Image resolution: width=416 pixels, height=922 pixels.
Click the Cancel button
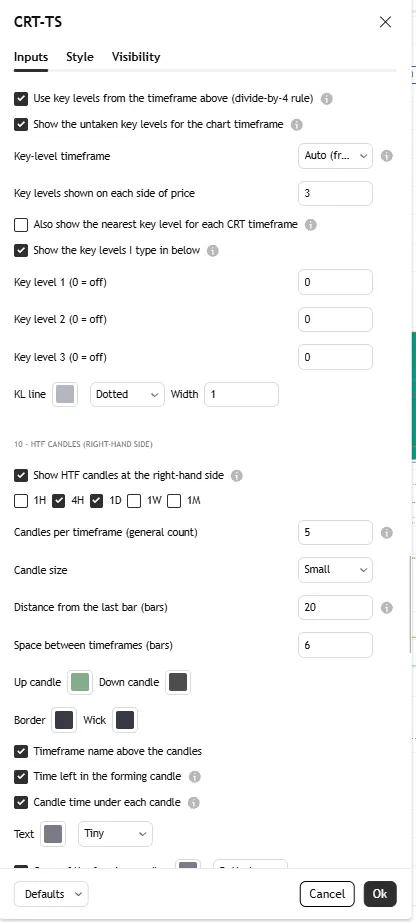tap(327, 894)
